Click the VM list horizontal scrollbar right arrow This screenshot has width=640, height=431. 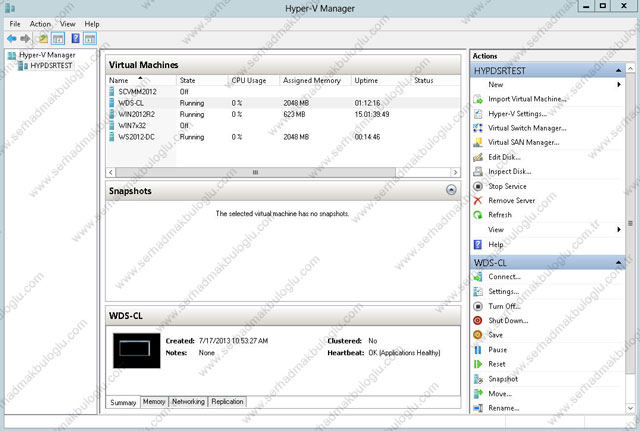(455, 172)
